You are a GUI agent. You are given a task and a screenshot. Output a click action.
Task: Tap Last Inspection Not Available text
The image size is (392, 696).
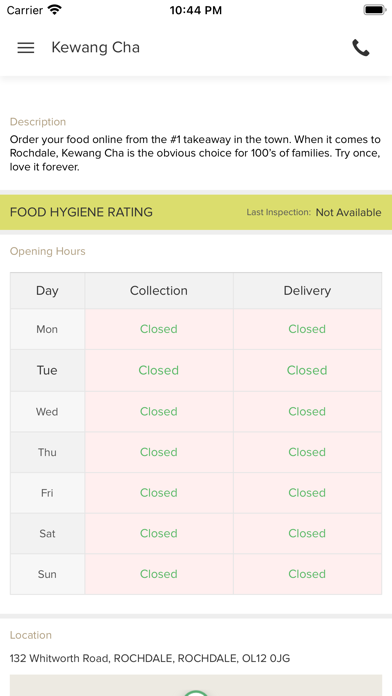tap(313, 213)
